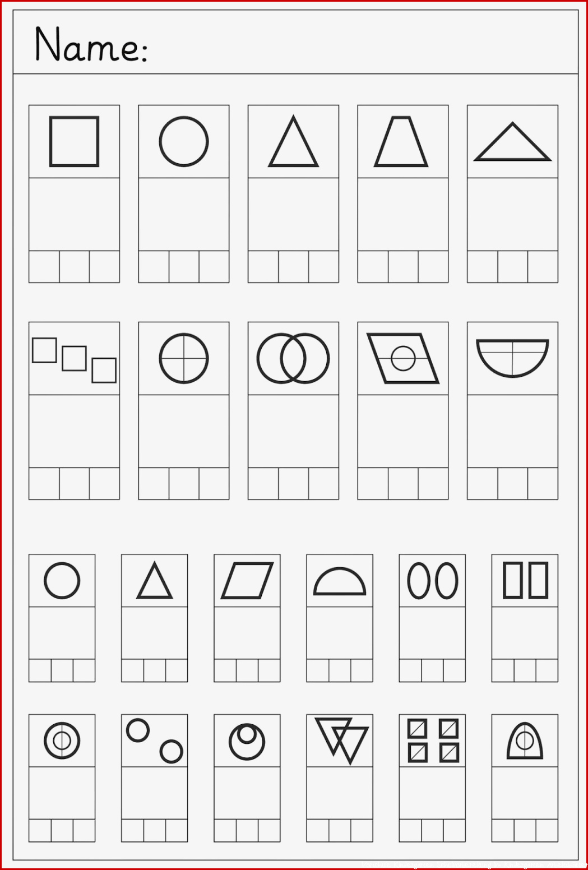Select the small dome semicircle shape

340,581
